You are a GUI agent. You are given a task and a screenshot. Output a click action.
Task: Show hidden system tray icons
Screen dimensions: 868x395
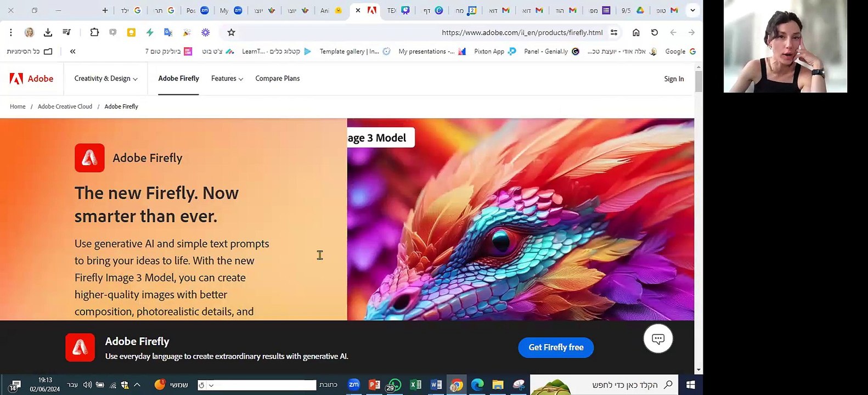click(137, 385)
